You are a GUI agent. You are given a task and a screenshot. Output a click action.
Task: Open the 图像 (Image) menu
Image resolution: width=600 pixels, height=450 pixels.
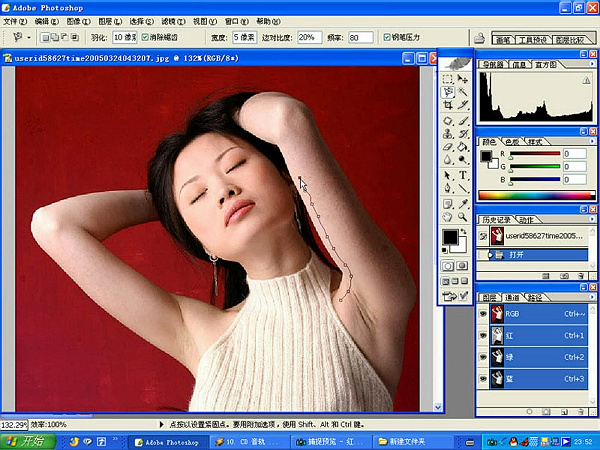79,21
